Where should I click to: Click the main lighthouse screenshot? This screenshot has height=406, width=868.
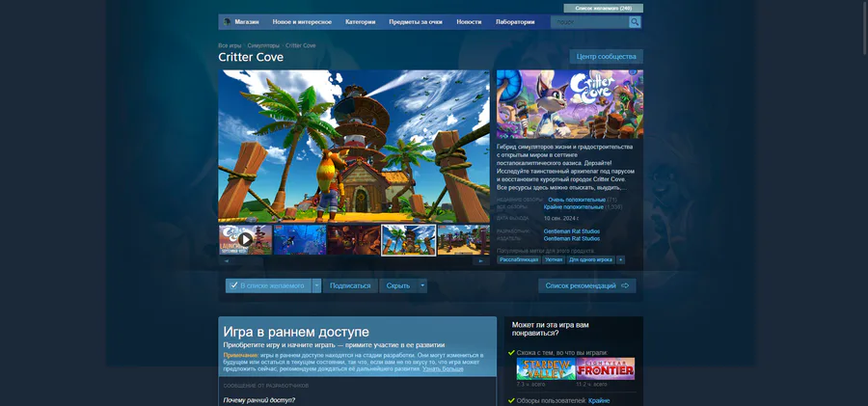pyautogui.click(x=354, y=147)
